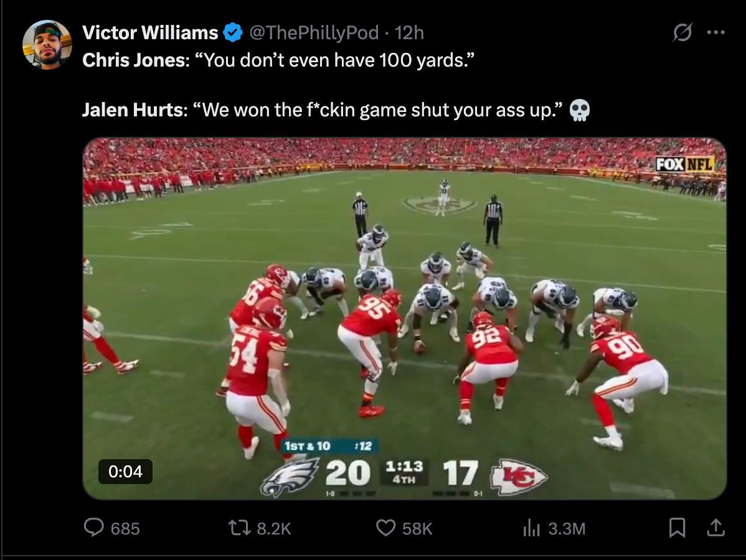Image resolution: width=746 pixels, height=560 pixels.
Task: Click the 0:04 video duration badge
Action: 125,472
